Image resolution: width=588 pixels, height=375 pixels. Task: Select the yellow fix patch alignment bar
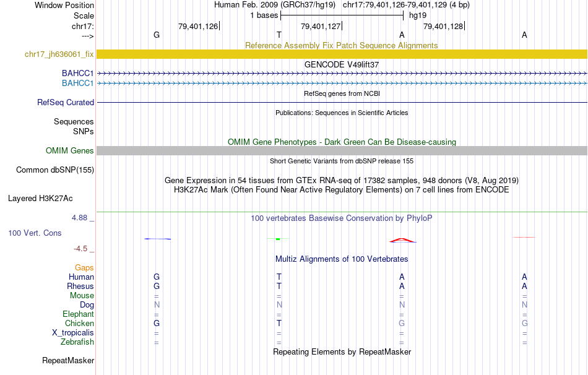[342, 54]
